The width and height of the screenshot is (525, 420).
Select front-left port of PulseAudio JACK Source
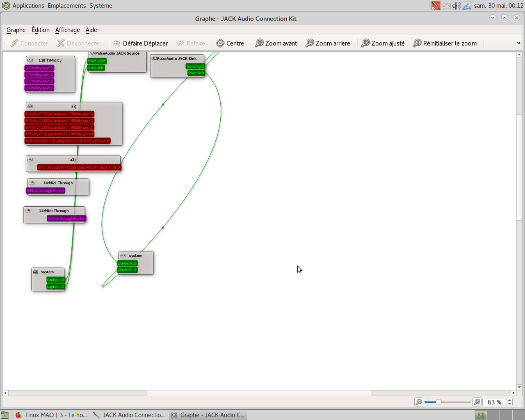point(96,68)
